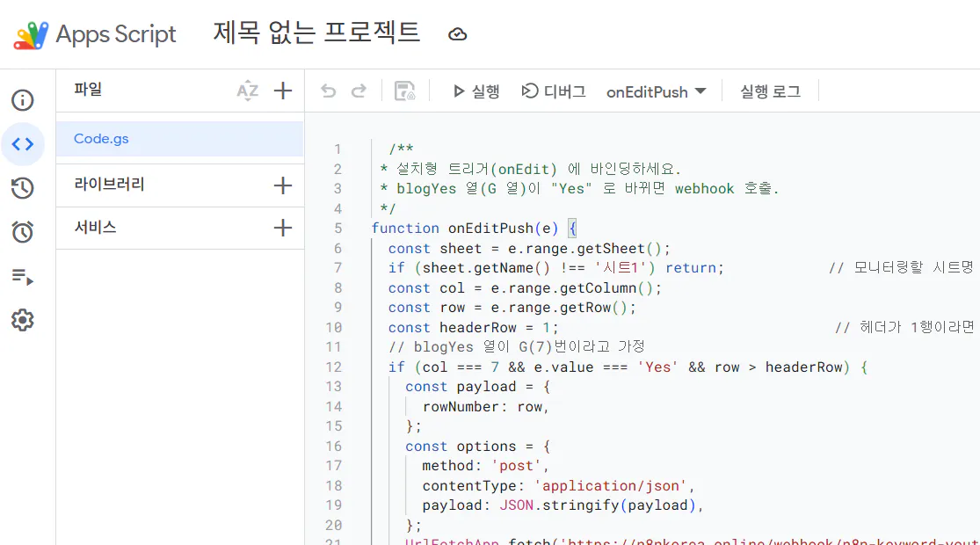This screenshot has width=980, height=545.
Task: Open the Overview info icon in sidebar
Action: click(x=23, y=100)
